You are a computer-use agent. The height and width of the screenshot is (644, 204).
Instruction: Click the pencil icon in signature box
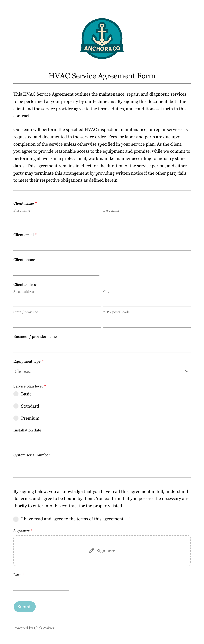click(x=91, y=550)
